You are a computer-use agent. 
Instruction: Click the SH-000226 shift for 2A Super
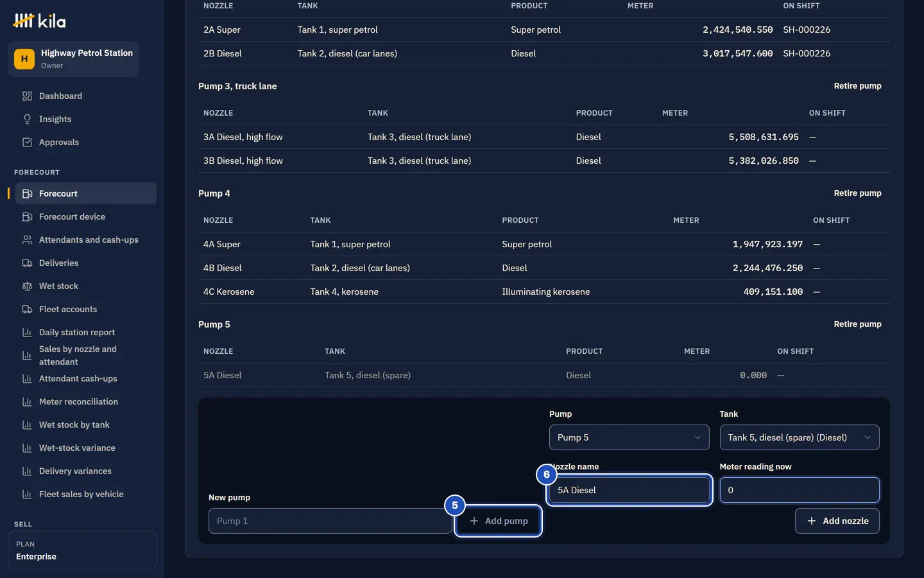point(807,30)
